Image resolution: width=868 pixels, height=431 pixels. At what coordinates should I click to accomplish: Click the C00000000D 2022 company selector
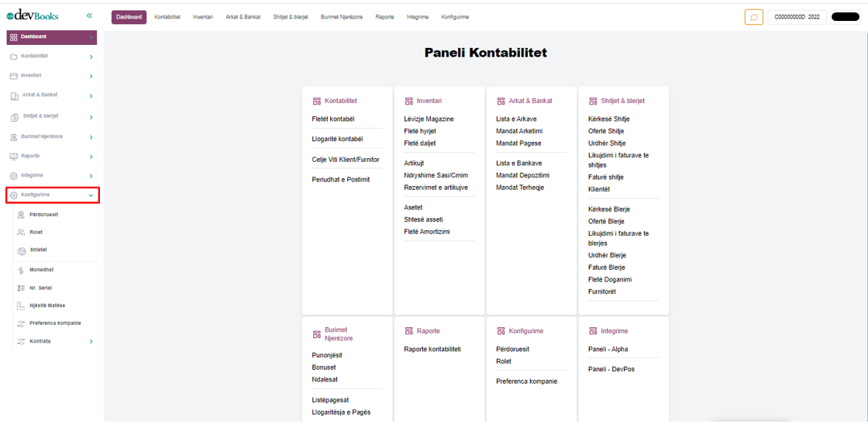[x=796, y=17]
